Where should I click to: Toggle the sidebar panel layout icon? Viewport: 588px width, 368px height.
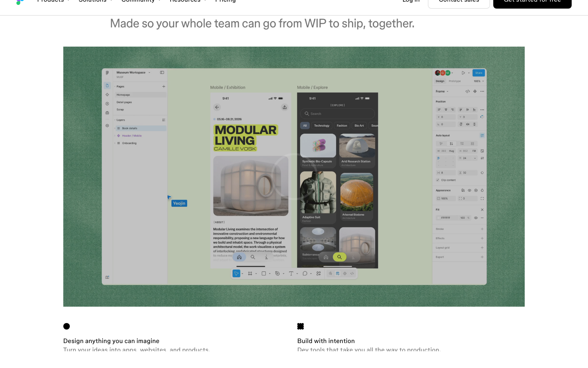[x=162, y=72]
